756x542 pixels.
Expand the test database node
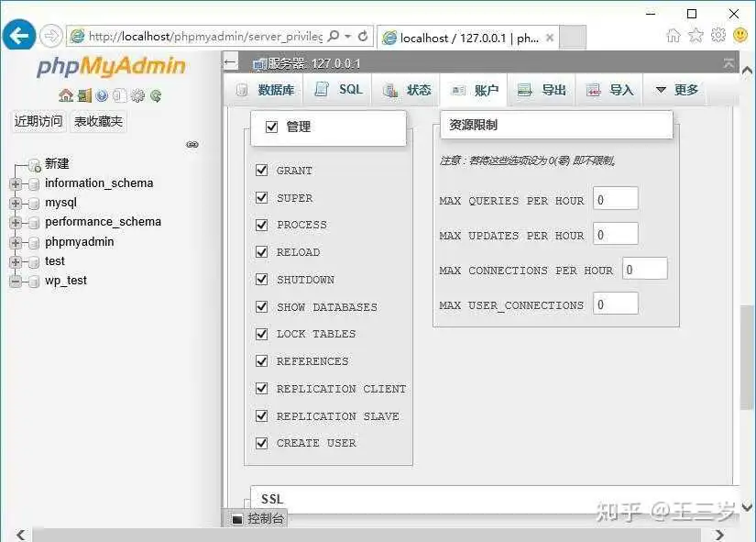[16, 261]
